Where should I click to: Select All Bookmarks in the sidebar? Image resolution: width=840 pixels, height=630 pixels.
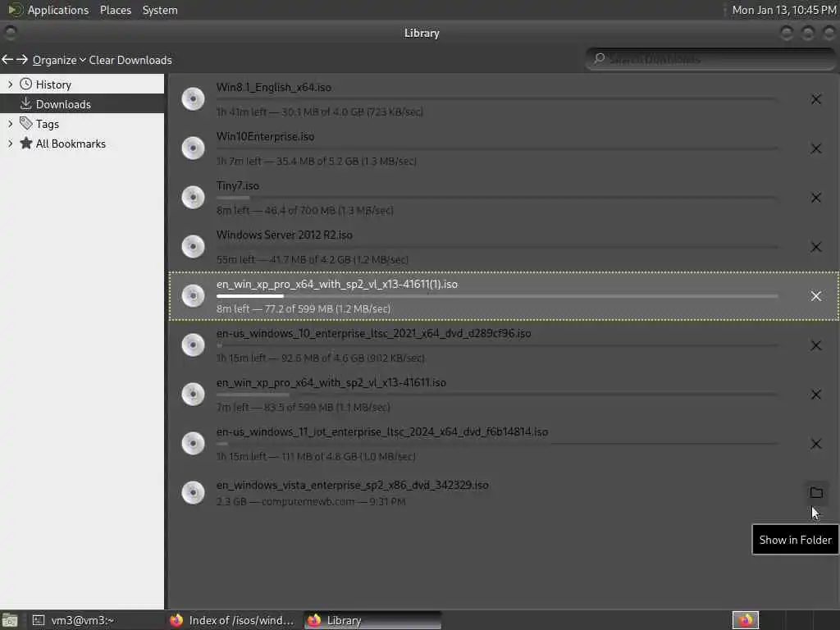[x=82, y=144]
